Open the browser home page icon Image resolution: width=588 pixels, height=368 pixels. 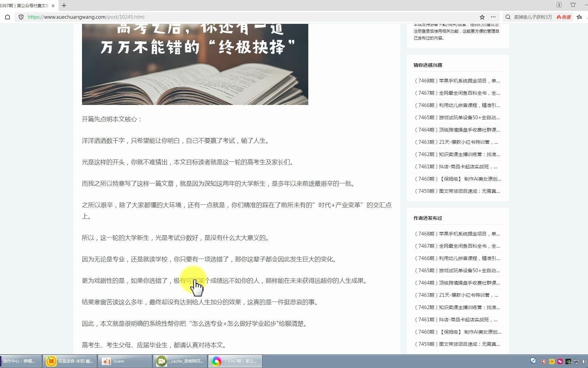[7, 17]
